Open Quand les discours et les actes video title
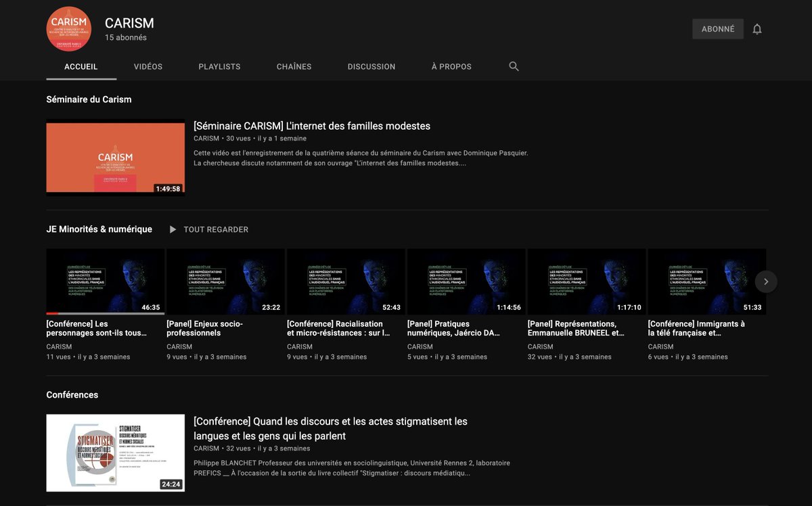Viewport: 812px width, 506px height. click(330, 428)
